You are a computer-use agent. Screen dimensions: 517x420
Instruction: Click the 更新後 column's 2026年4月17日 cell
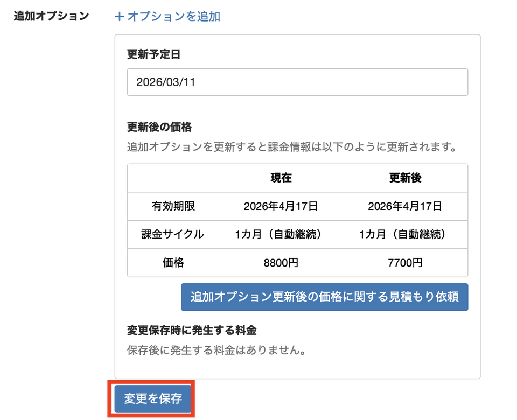(405, 206)
